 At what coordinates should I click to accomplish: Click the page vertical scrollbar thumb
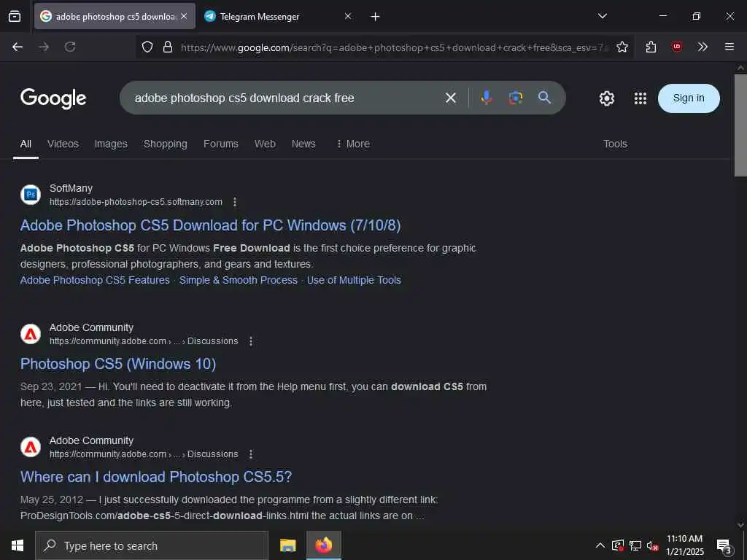740,125
